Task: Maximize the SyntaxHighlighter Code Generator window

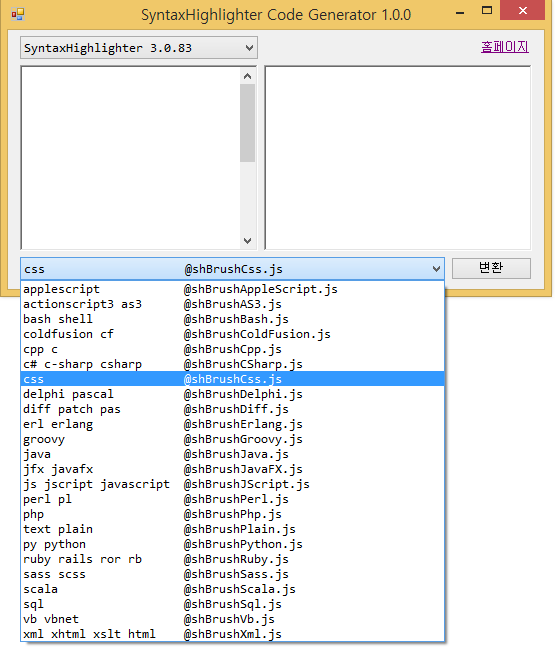Action: point(487,10)
